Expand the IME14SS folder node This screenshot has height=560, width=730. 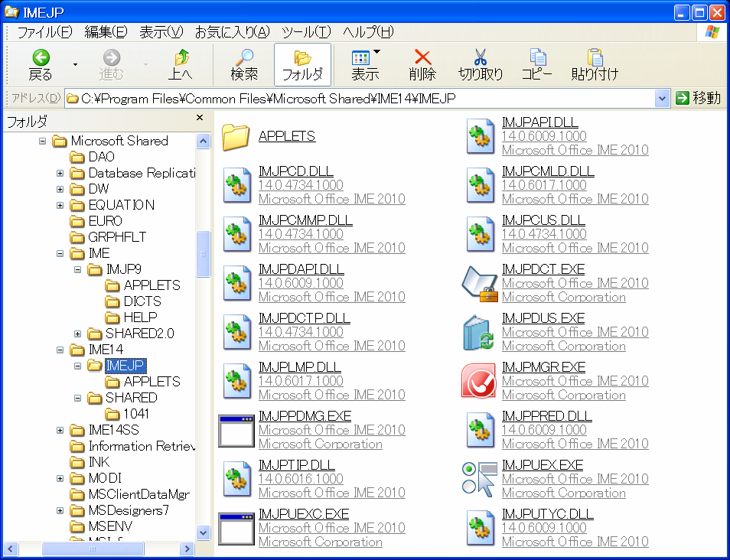60,430
